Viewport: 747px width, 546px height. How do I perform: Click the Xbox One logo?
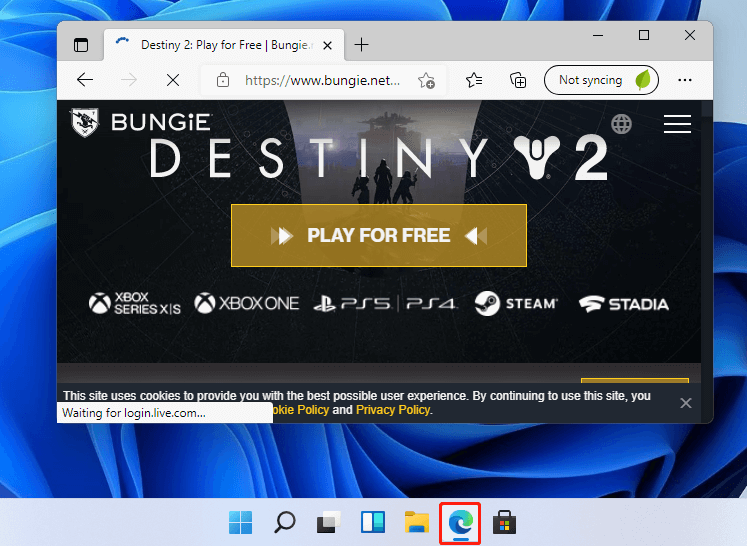(x=247, y=303)
